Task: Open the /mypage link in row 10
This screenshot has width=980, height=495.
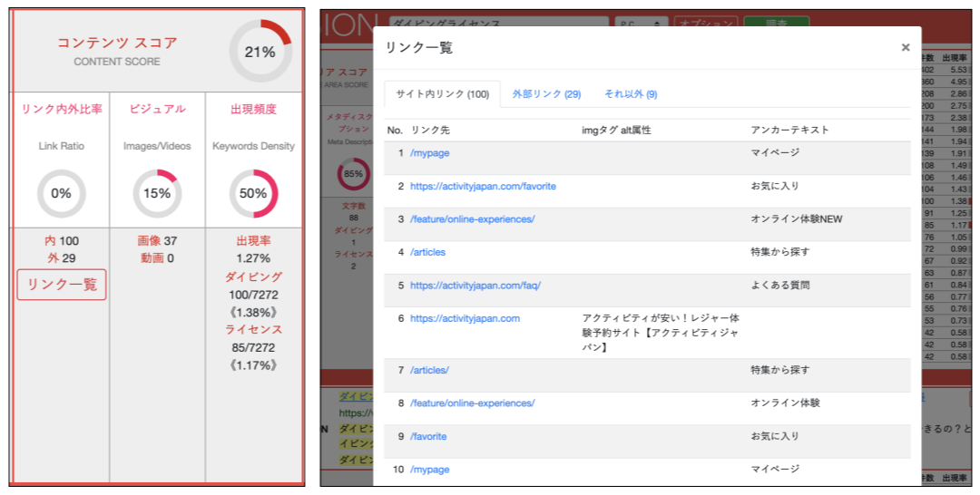Action: click(x=429, y=470)
